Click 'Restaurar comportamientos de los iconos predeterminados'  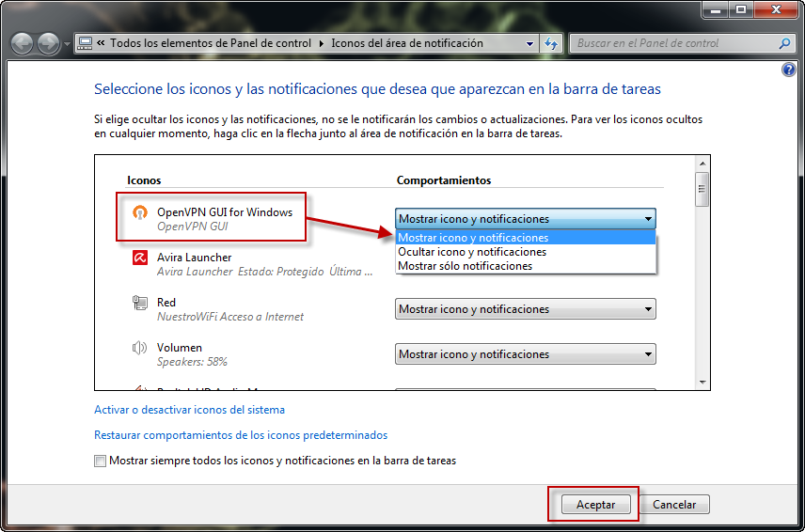point(241,435)
